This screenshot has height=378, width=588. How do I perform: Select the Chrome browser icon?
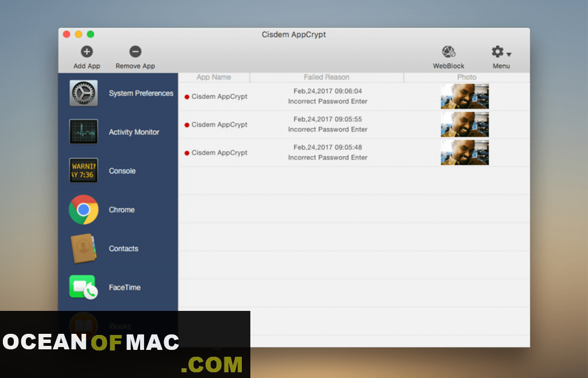tap(84, 209)
